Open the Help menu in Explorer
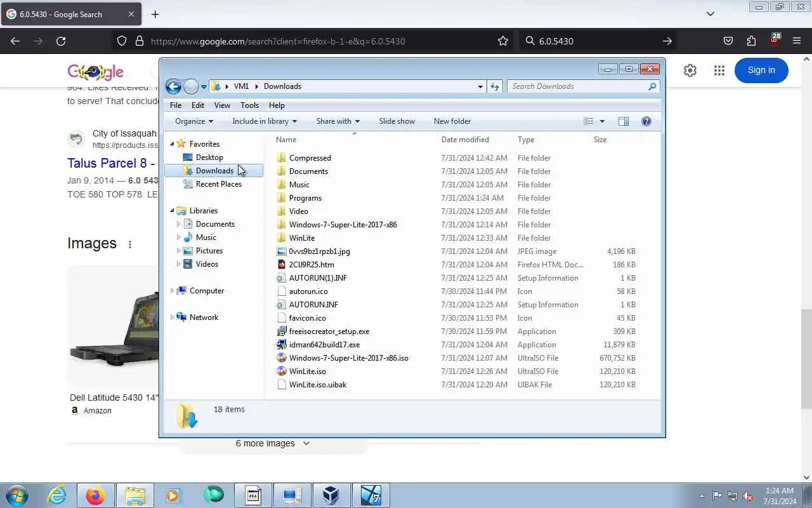Viewport: 812px width, 508px height. 277,105
